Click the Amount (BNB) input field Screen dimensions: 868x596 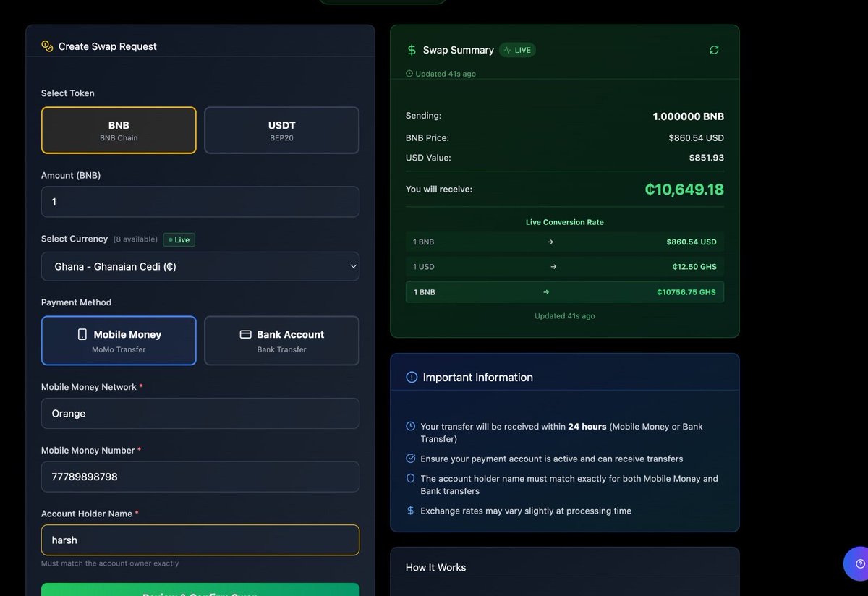(200, 202)
